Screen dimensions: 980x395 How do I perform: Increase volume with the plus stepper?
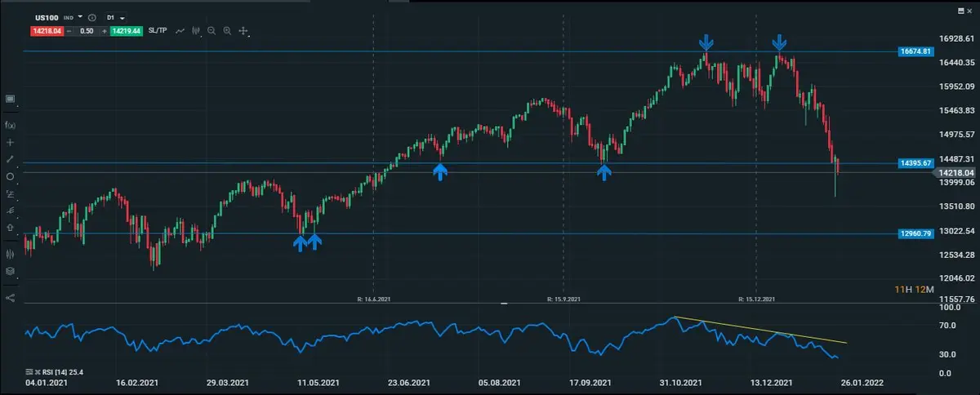(104, 31)
